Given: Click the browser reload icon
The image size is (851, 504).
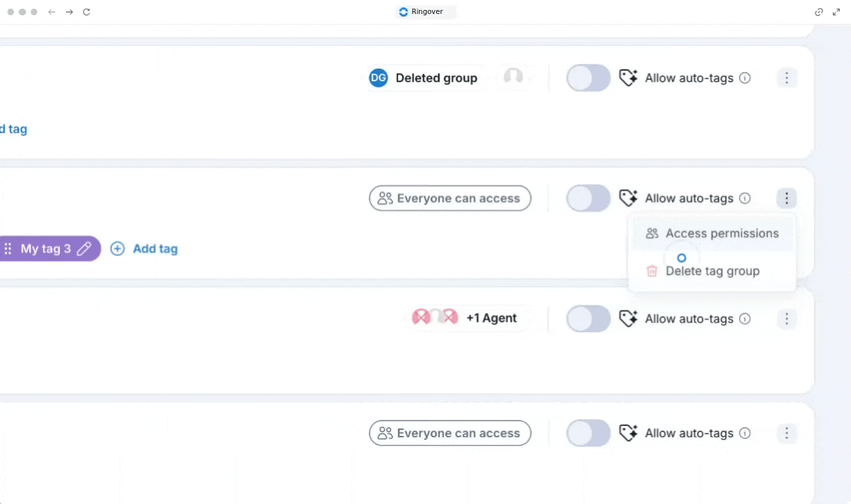Looking at the screenshot, I should 86,12.
